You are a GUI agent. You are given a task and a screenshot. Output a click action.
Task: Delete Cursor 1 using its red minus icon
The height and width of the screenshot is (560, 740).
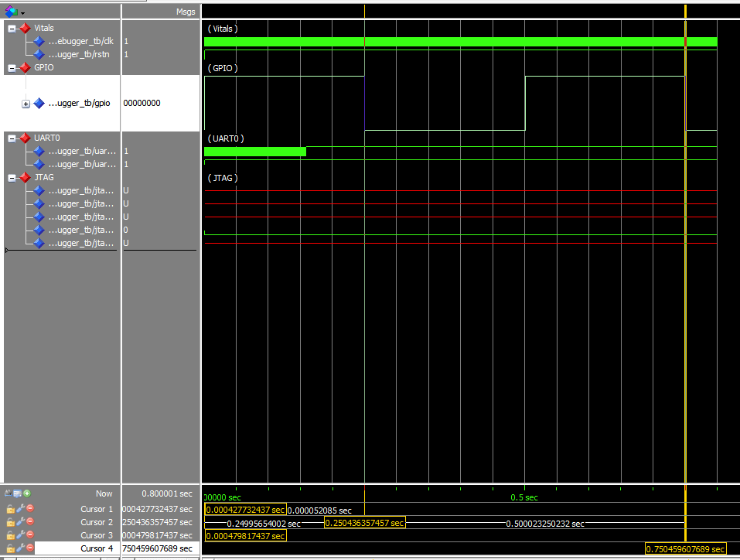[x=29, y=509]
